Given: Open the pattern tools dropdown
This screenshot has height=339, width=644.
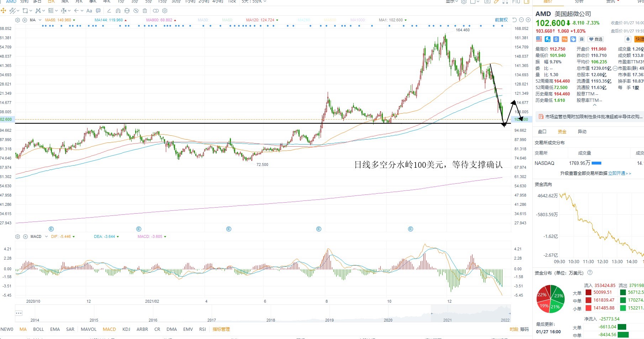Looking at the screenshot, I should click(43, 11).
